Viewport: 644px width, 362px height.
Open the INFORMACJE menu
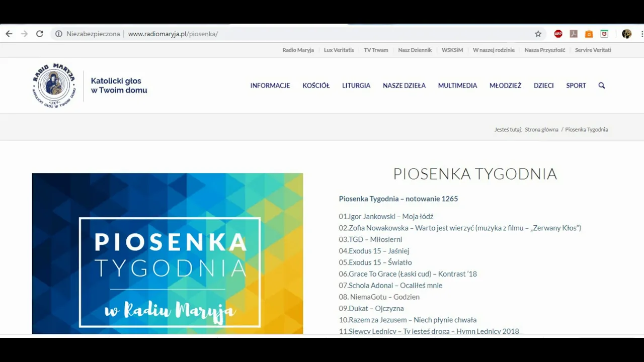tap(270, 85)
